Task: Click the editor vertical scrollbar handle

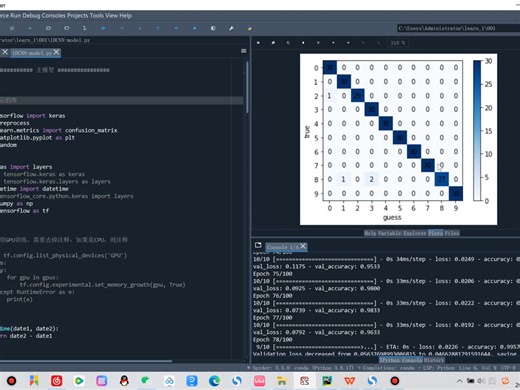Action: [247, 88]
